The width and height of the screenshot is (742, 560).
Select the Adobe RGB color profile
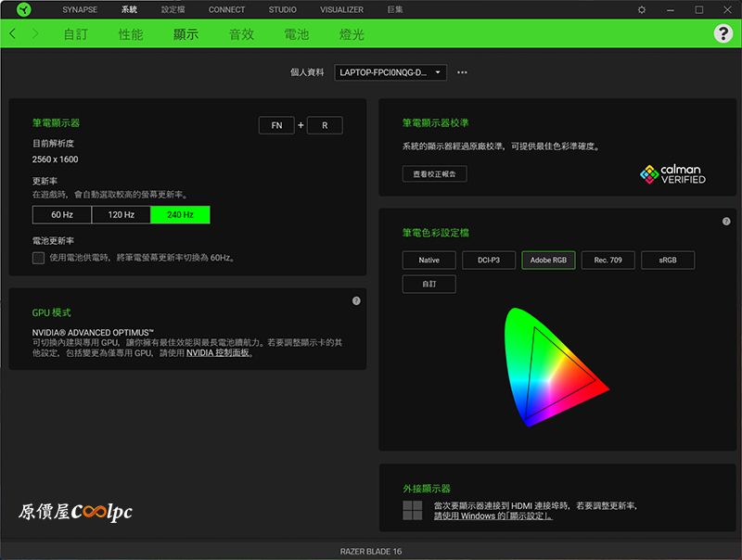548,261
